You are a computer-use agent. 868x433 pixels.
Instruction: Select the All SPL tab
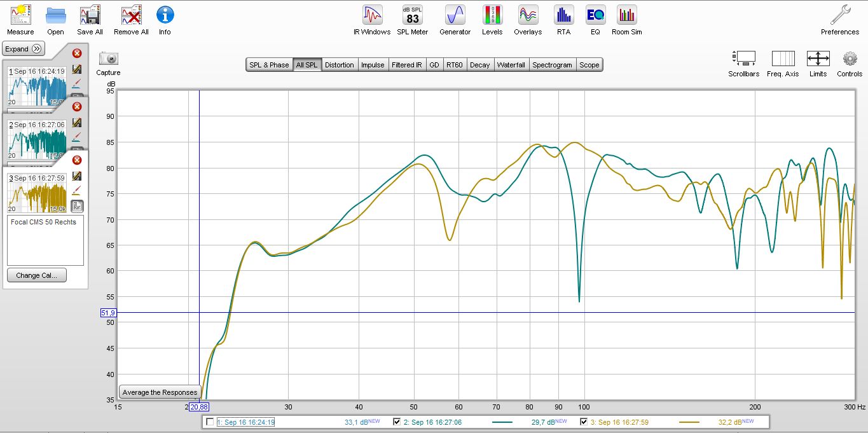tap(307, 65)
